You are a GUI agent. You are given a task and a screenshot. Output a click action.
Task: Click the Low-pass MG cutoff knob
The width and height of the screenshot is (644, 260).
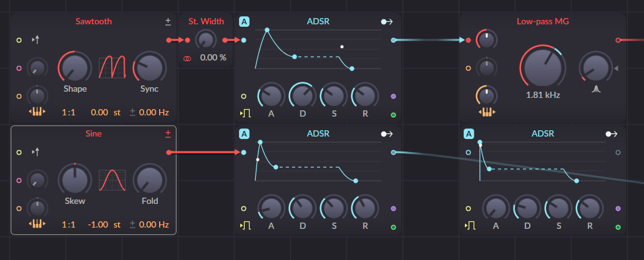[x=543, y=67]
